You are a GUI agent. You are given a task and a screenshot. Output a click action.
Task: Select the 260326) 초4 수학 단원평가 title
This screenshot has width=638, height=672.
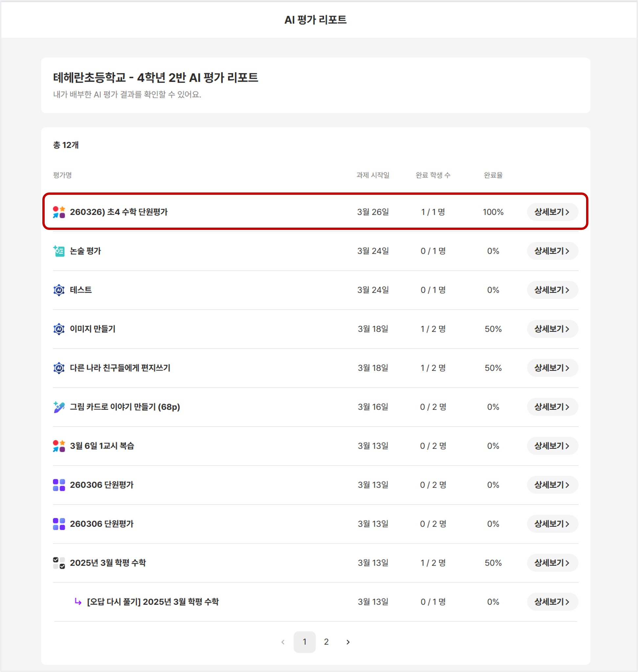click(x=119, y=212)
